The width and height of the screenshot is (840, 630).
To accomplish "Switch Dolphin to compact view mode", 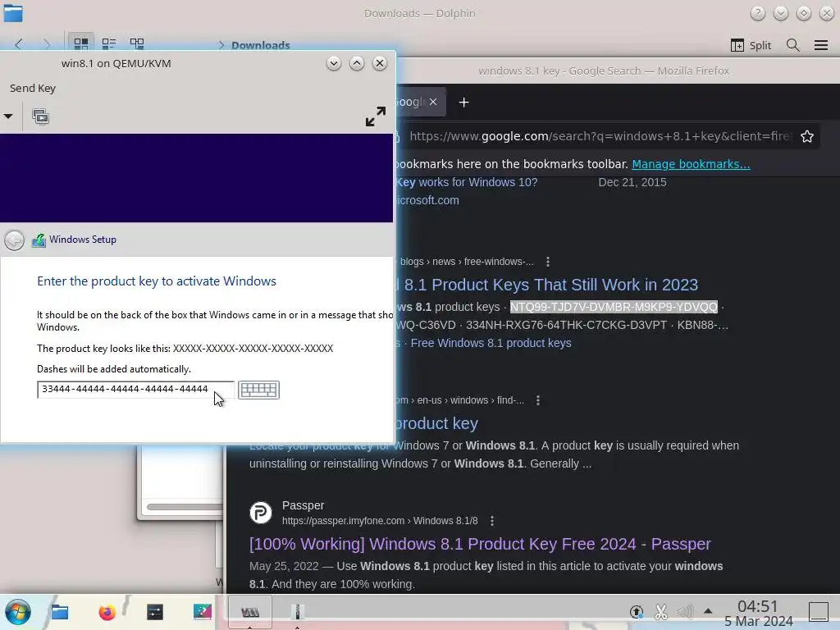I will click(109, 44).
